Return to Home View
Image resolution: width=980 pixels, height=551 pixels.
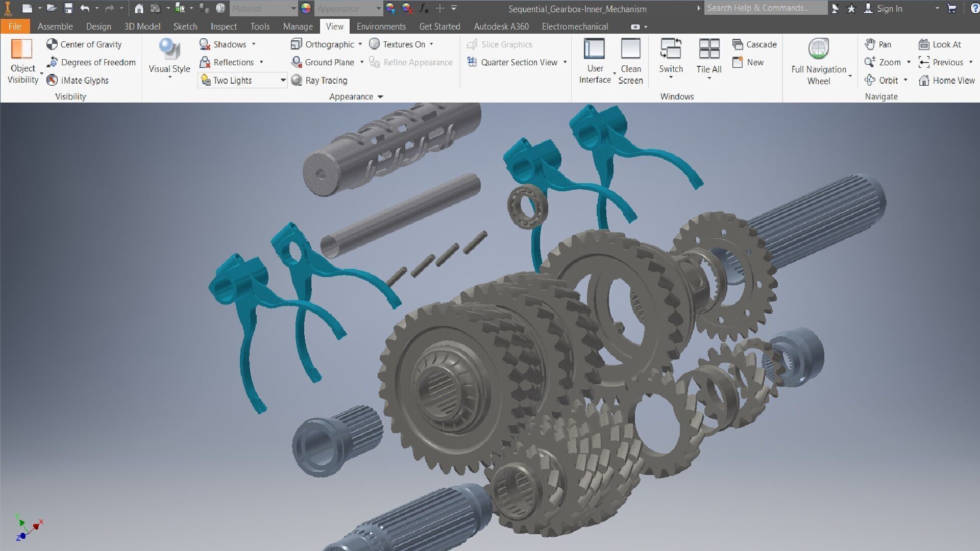pyautogui.click(x=947, y=80)
